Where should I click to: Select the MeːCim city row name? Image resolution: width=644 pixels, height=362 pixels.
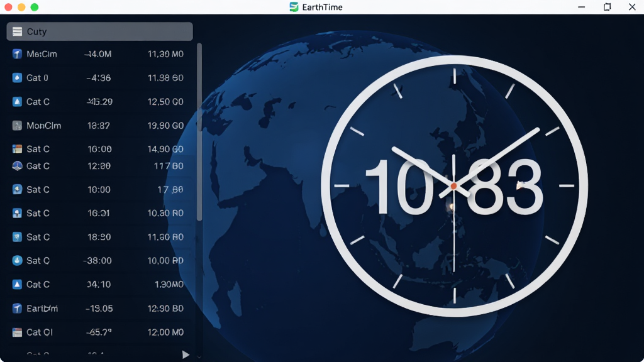42,54
